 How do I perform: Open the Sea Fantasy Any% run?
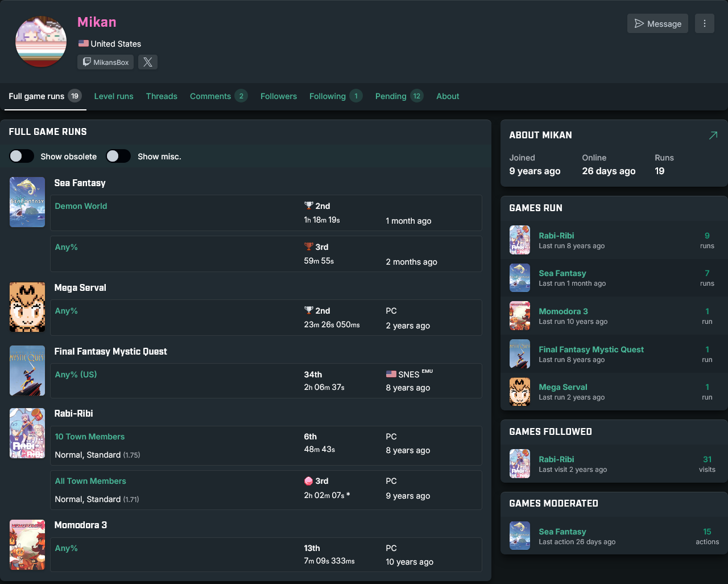(x=66, y=247)
